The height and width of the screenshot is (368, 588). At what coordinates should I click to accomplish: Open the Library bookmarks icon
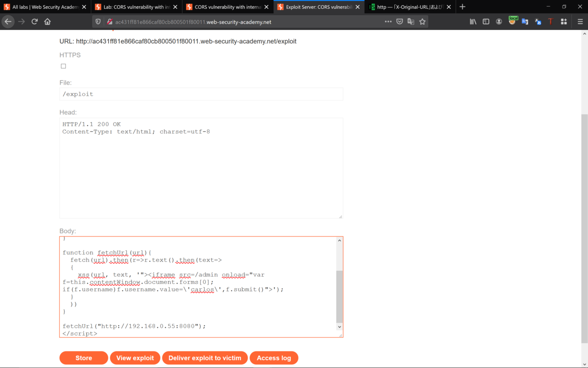[473, 22]
